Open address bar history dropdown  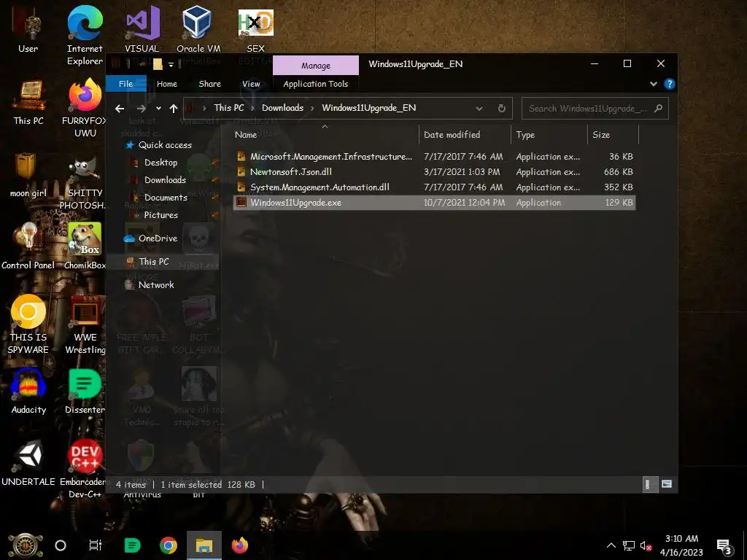pyautogui.click(x=479, y=109)
